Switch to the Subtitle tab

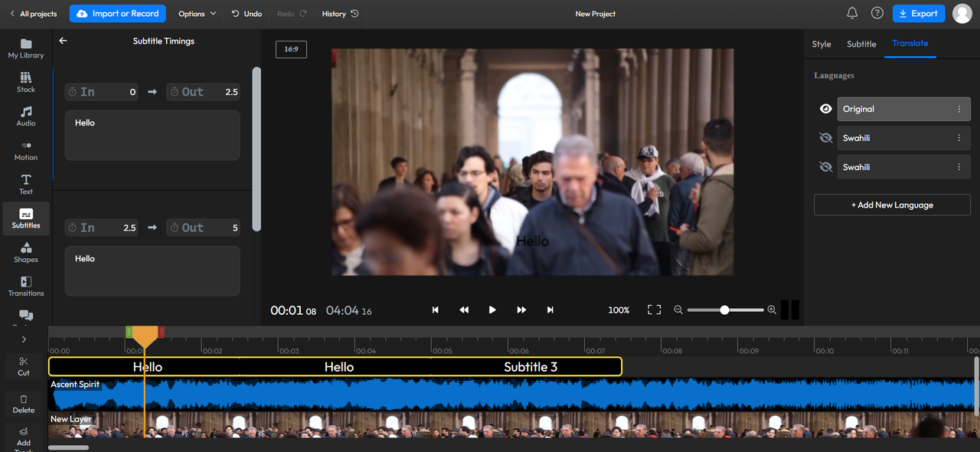click(861, 44)
